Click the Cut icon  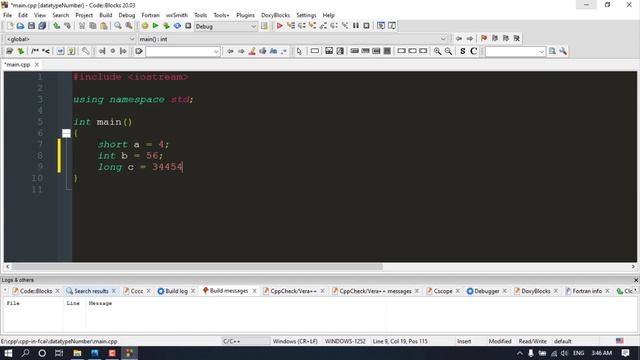[82, 26]
